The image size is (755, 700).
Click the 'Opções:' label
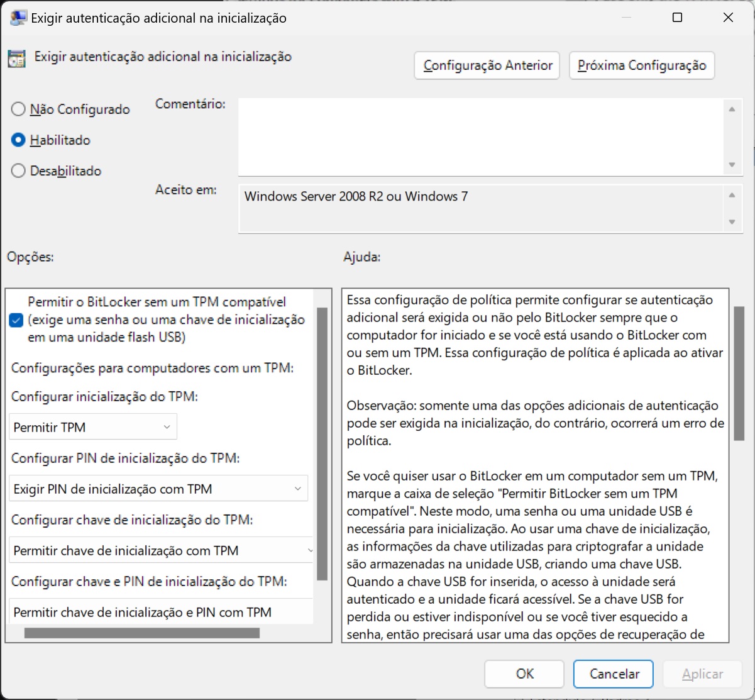(30, 257)
